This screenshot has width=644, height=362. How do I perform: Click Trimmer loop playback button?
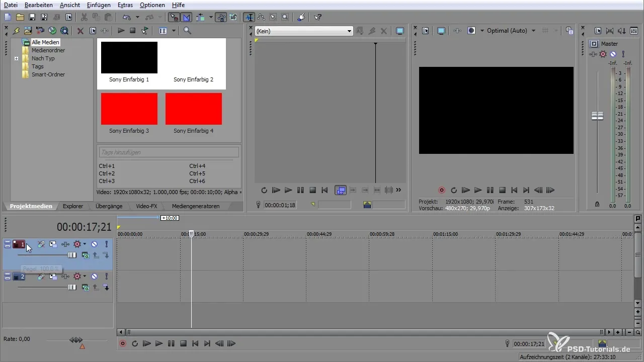coord(264,190)
